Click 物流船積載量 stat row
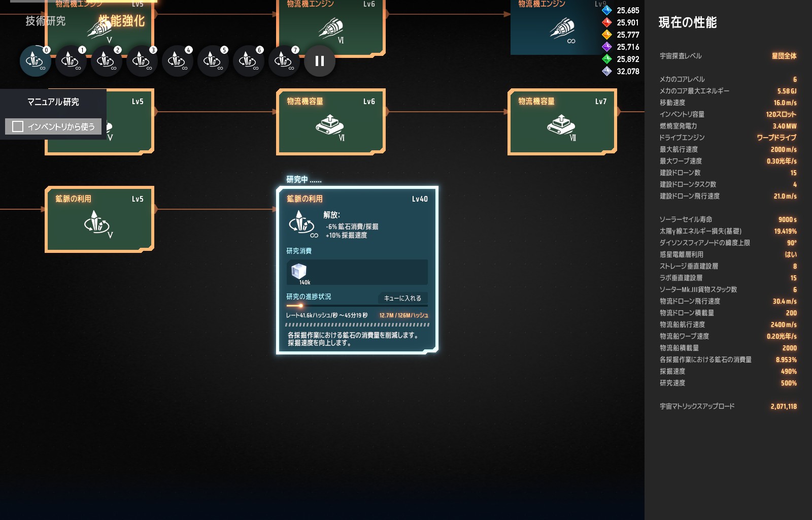The image size is (812, 520). coord(728,348)
